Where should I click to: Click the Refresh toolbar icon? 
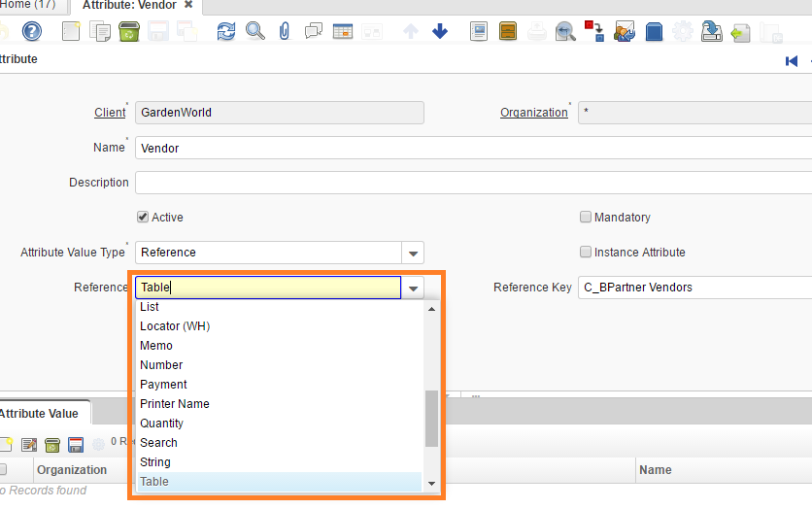[x=226, y=32]
